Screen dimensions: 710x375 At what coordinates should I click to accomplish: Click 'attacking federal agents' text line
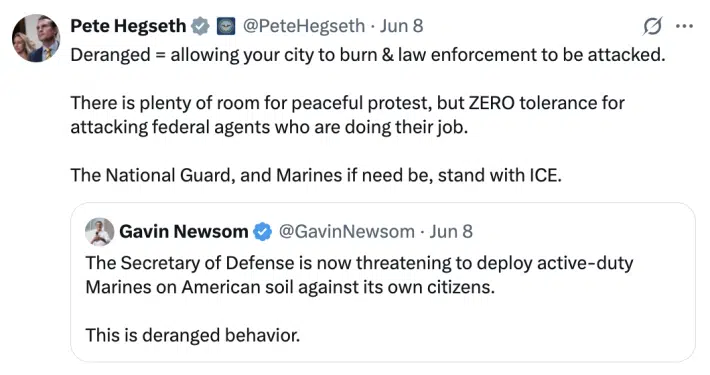pos(269,127)
